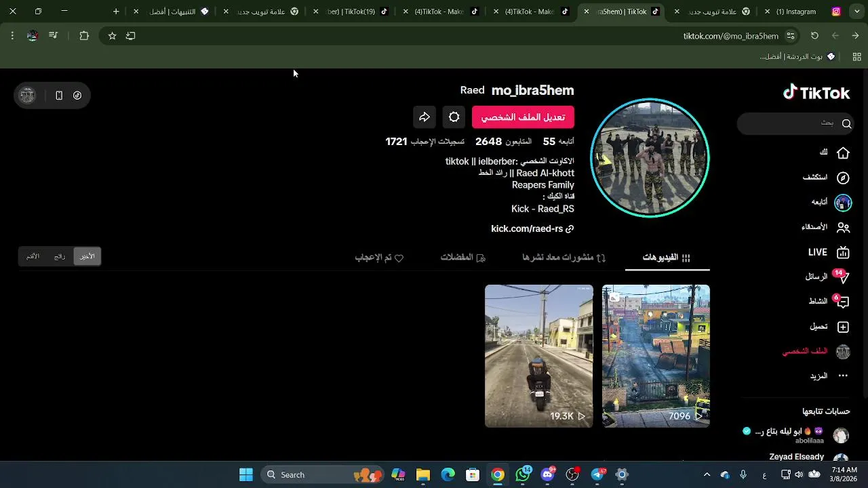Go to the For You home page

click(834, 152)
